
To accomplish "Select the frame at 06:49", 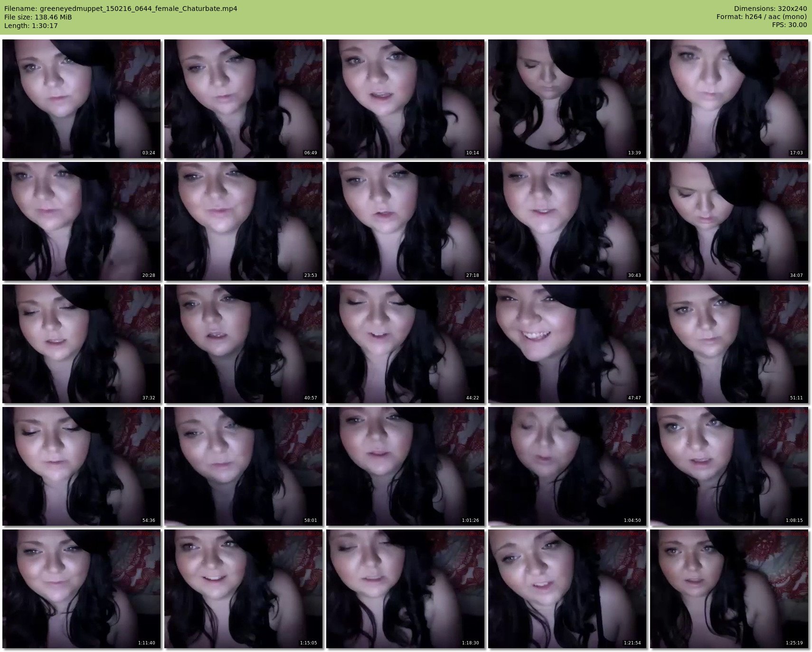I will pyautogui.click(x=243, y=99).
